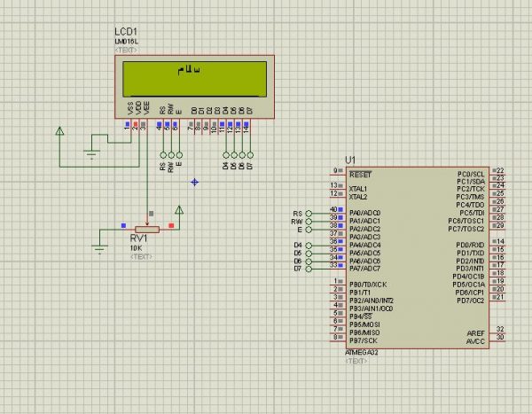The width and height of the screenshot is (532, 414).
Task: Click the PD1/TXD pin label
Action: point(471,254)
